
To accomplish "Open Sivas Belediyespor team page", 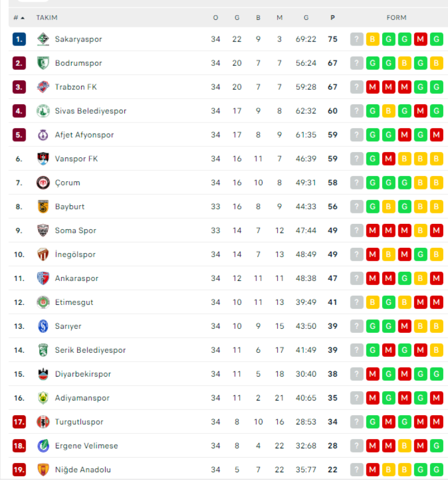I will (90, 111).
